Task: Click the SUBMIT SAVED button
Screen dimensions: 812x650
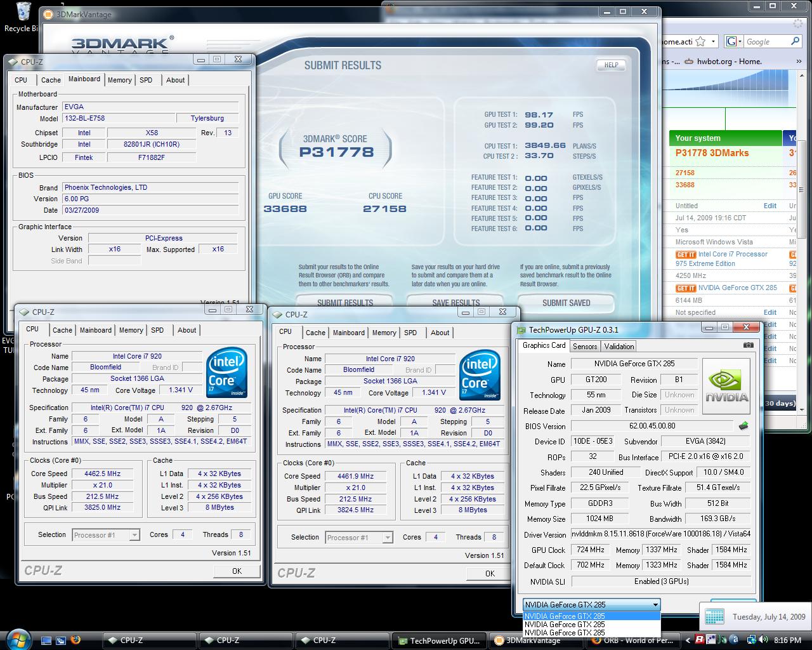Action: click(x=566, y=303)
